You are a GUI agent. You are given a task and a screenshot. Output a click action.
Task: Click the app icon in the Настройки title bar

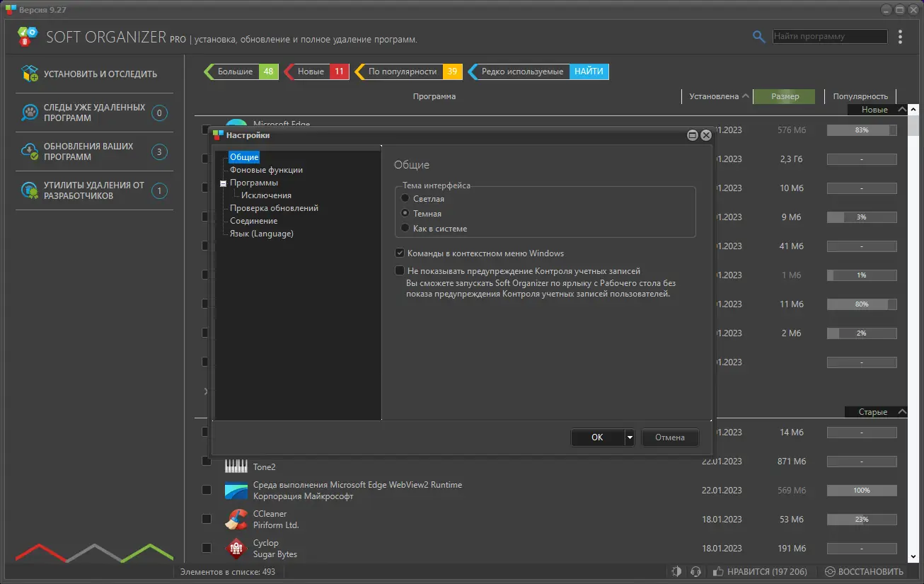[218, 135]
